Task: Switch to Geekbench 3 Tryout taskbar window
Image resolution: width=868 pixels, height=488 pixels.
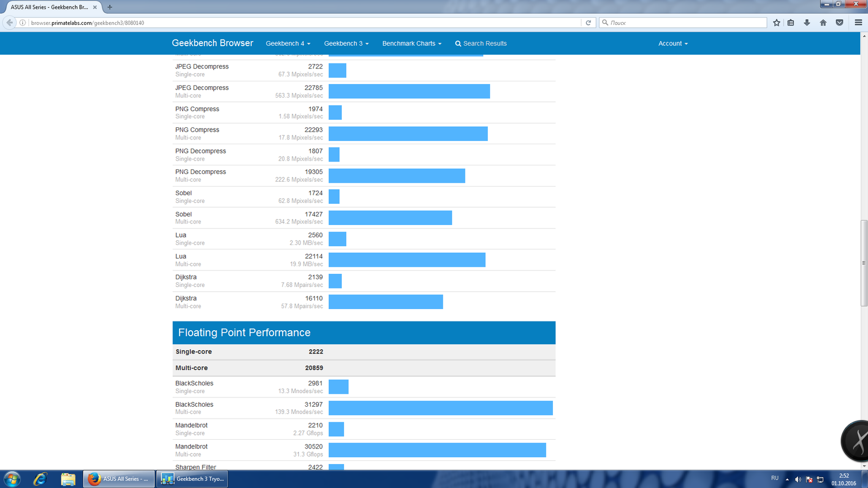Action: point(192,479)
